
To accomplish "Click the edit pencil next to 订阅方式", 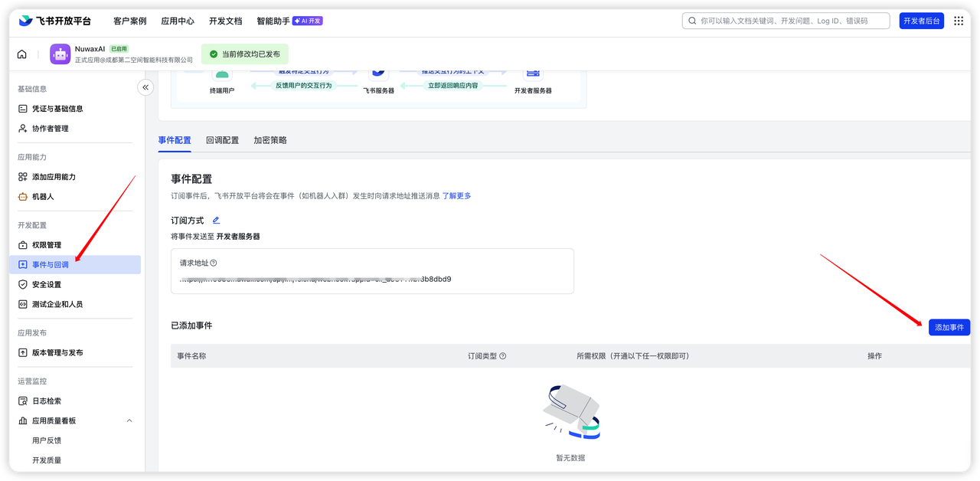I will 216,221.
